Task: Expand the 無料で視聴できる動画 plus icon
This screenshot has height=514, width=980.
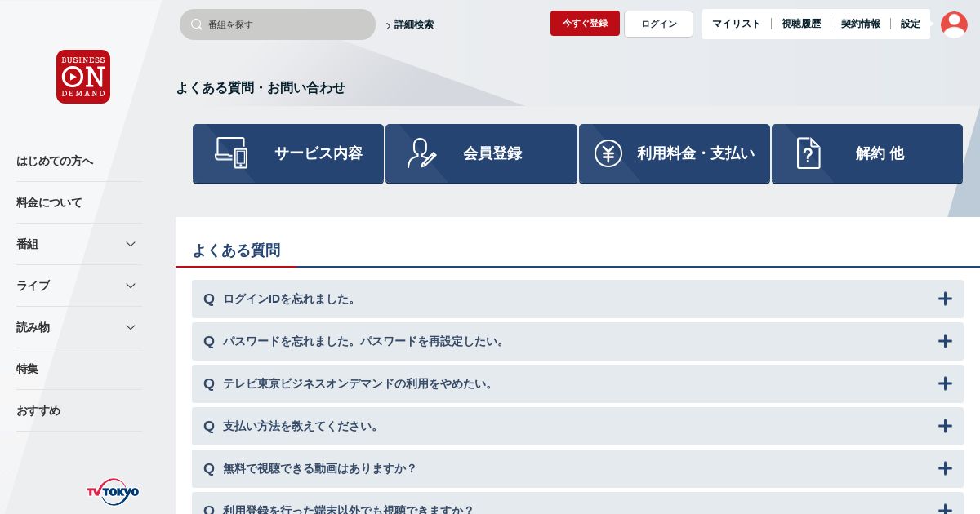Action: [945, 468]
